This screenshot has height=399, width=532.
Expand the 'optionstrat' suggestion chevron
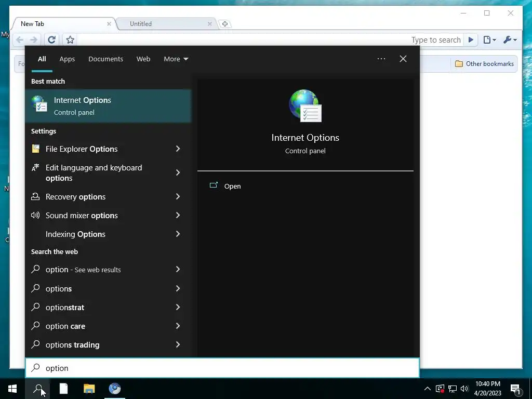tap(178, 307)
